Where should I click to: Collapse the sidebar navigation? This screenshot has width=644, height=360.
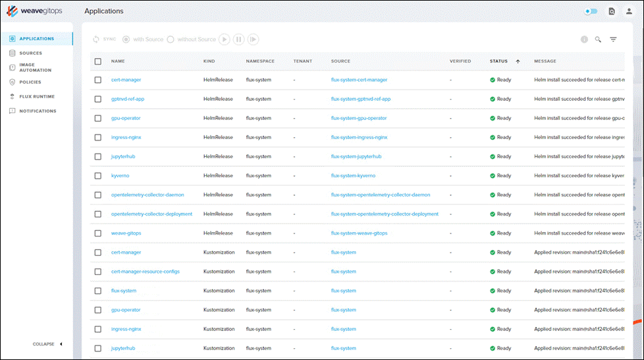[47, 344]
